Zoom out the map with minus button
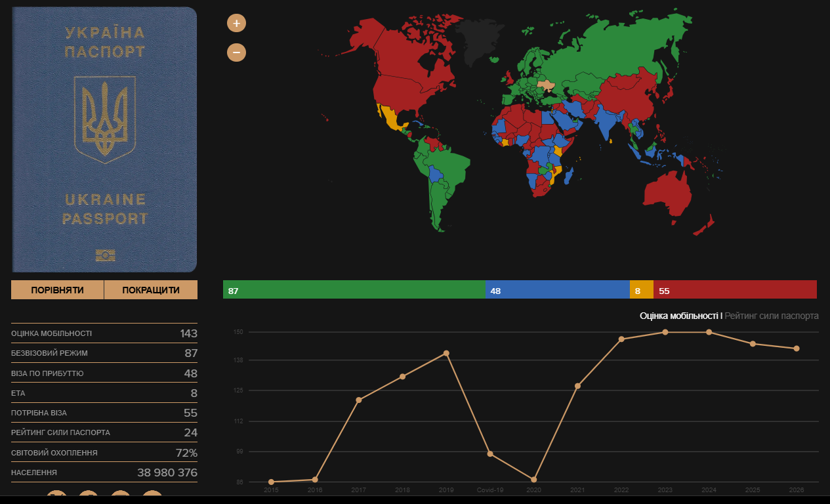Viewport: 830px width, 504px height. [236, 52]
